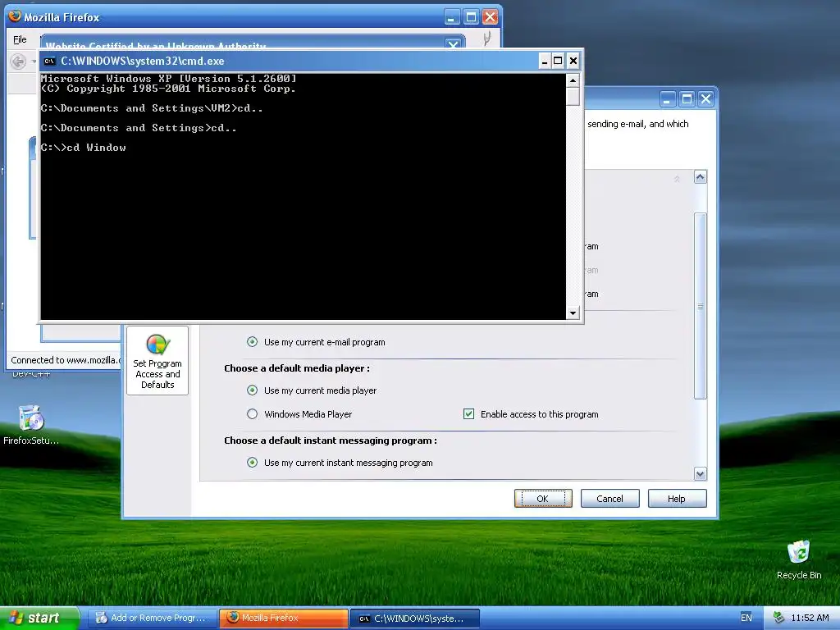This screenshot has width=840, height=630.
Task: Open cmd.exe system menu icon in title bar
Action: (x=50, y=61)
